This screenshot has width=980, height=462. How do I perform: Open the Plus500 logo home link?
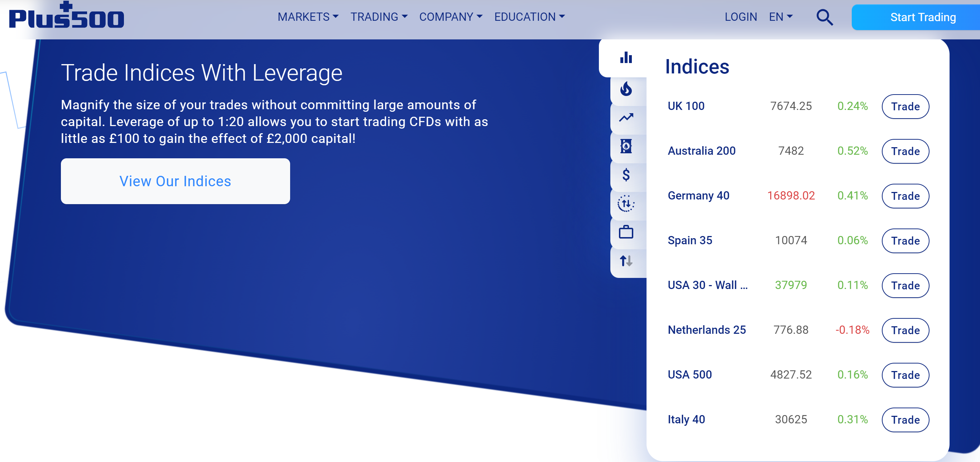point(67,15)
